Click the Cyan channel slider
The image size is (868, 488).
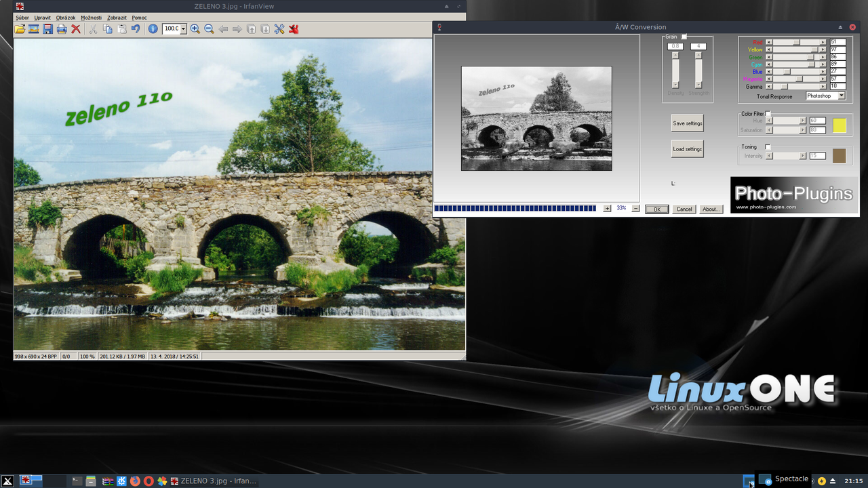(796, 64)
